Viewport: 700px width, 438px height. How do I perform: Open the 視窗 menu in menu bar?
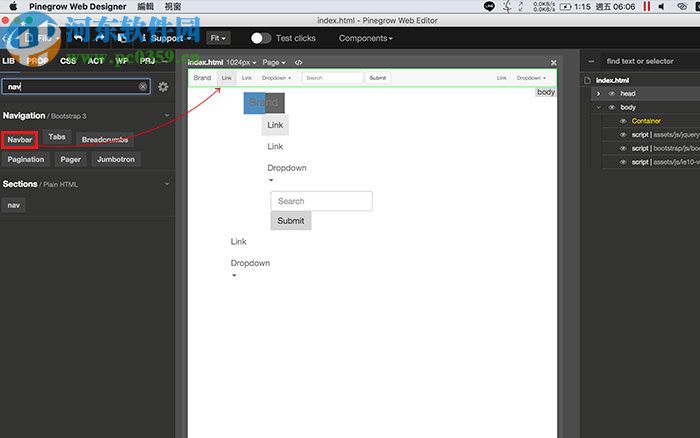pos(173,6)
